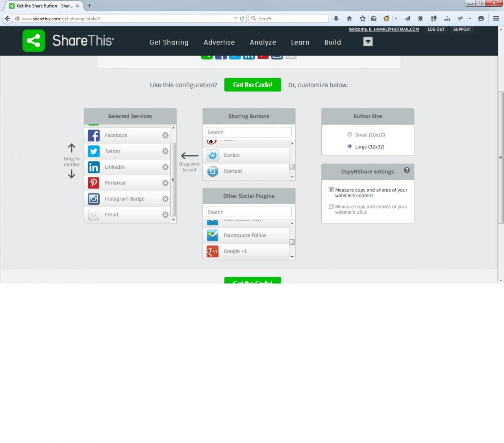Click the bug extension icon in toolbar
Screen dimensions: 504x443
421,19
